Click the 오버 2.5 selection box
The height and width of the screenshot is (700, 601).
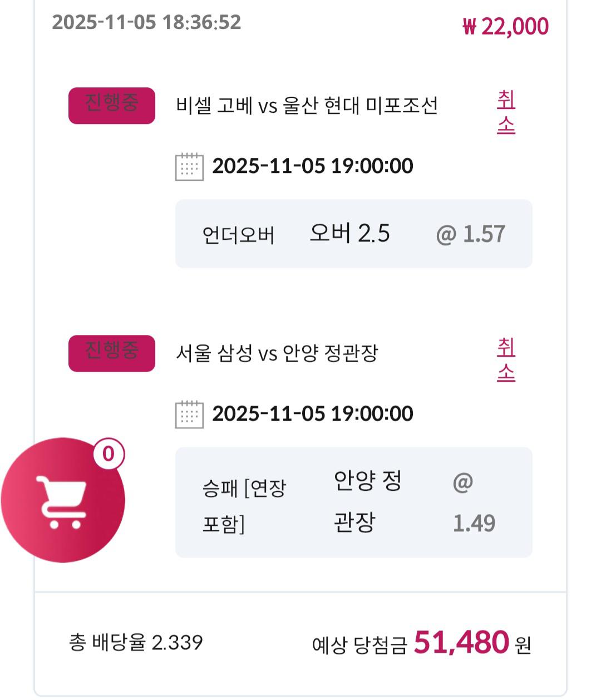pyautogui.click(x=349, y=233)
